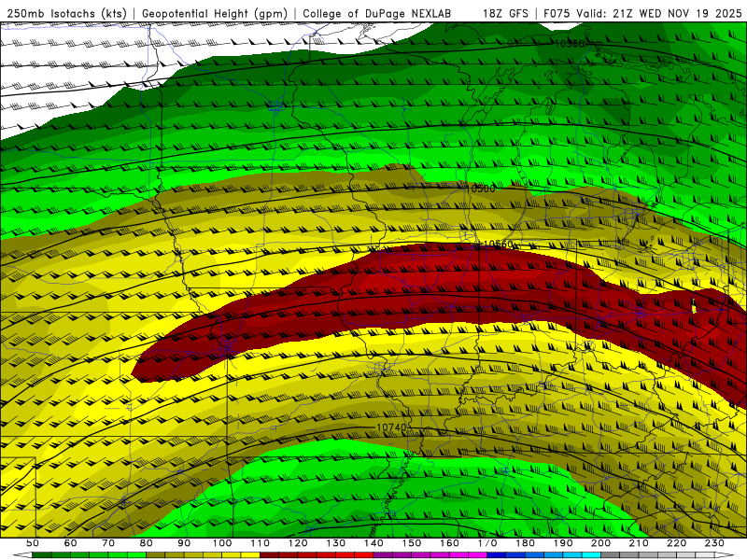Click the 10740 height contour label
747x560 pixels.
coord(391,427)
